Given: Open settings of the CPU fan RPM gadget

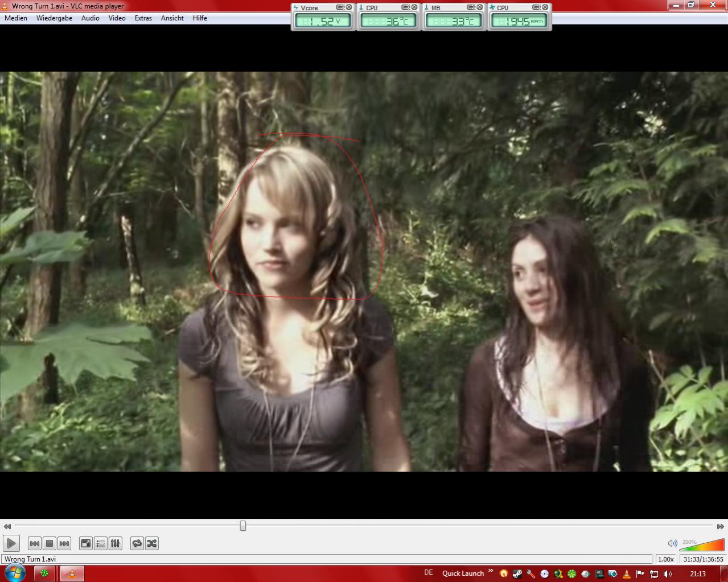Looking at the screenshot, I should [x=536, y=7].
